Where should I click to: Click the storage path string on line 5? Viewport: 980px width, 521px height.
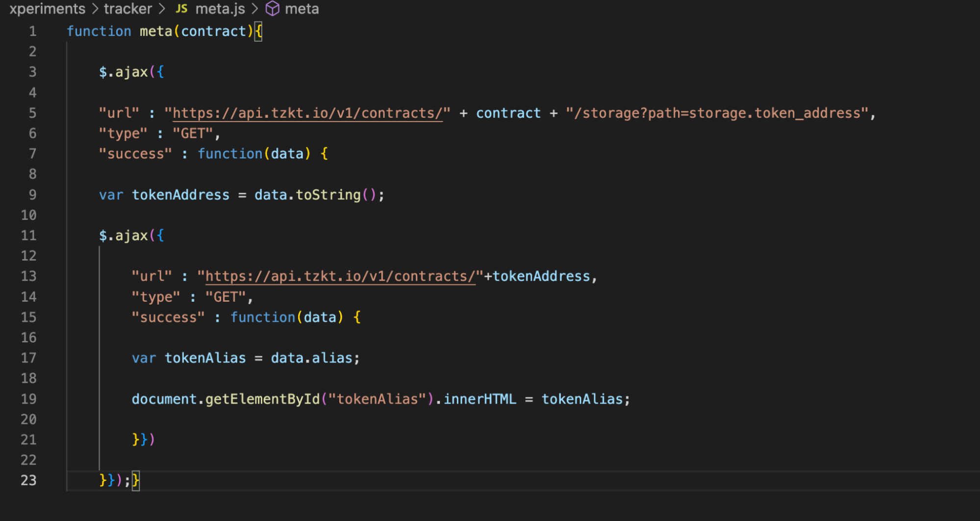pyautogui.click(x=717, y=113)
